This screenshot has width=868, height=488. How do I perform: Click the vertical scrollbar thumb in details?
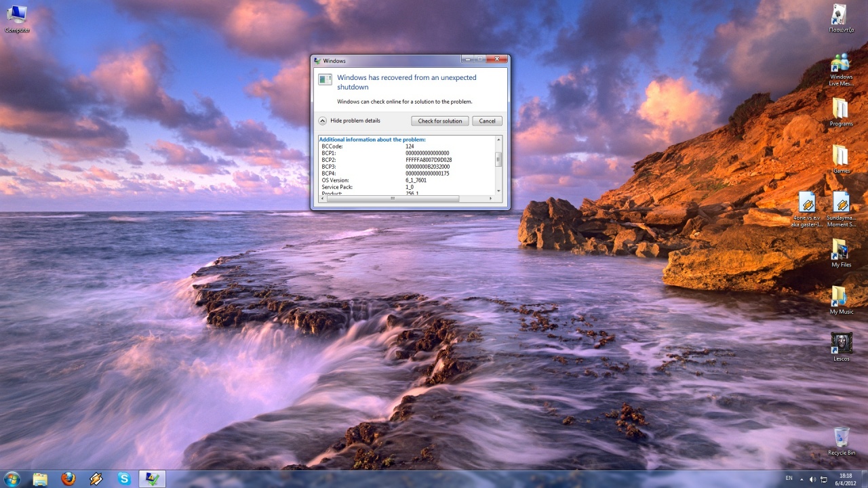tap(498, 159)
